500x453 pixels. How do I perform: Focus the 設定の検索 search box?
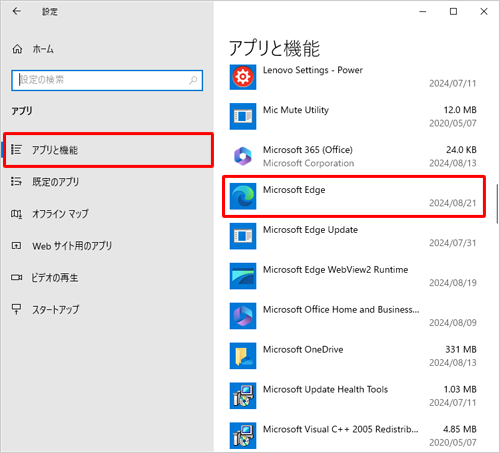[107, 80]
